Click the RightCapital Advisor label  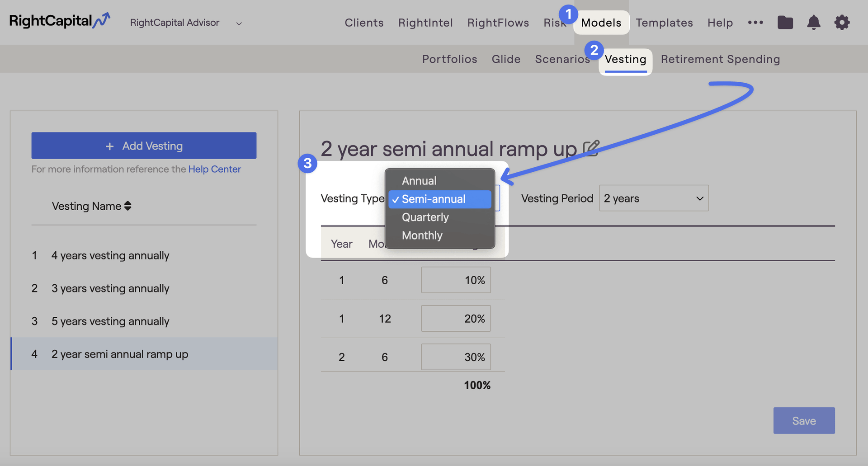point(175,23)
